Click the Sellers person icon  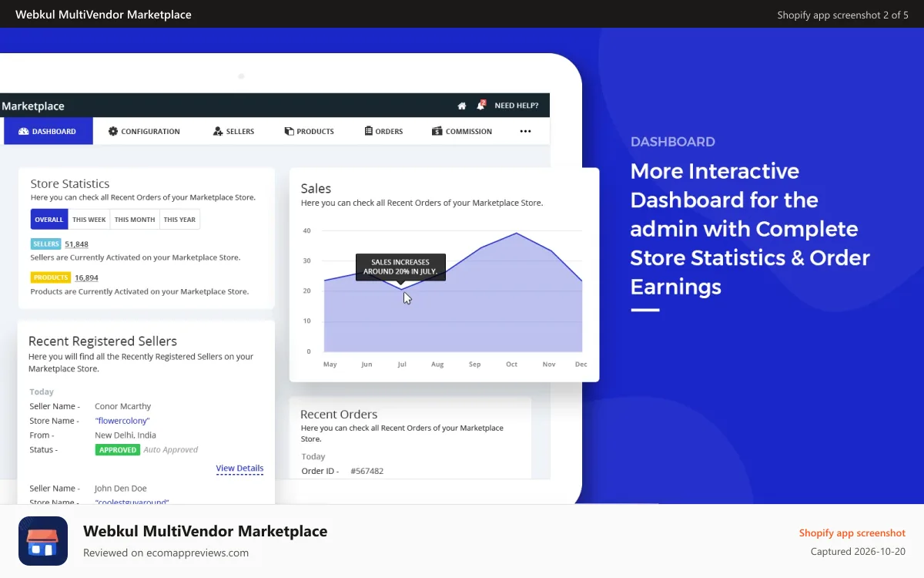(x=218, y=131)
